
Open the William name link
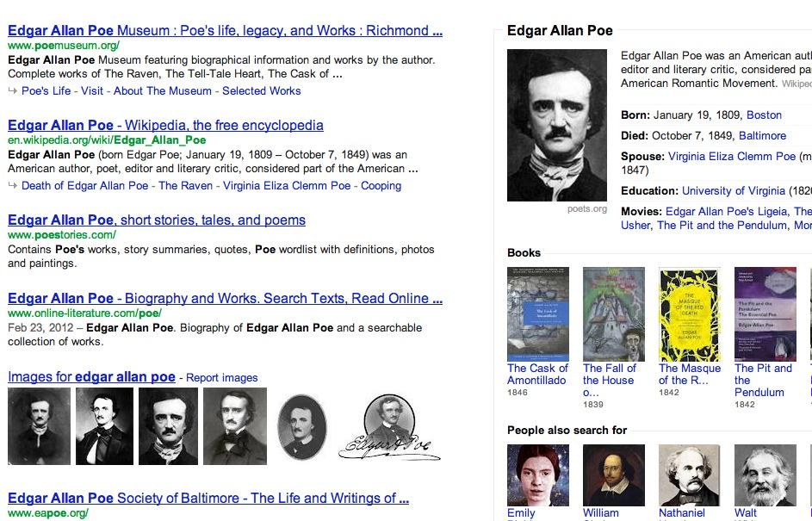[x=601, y=514]
